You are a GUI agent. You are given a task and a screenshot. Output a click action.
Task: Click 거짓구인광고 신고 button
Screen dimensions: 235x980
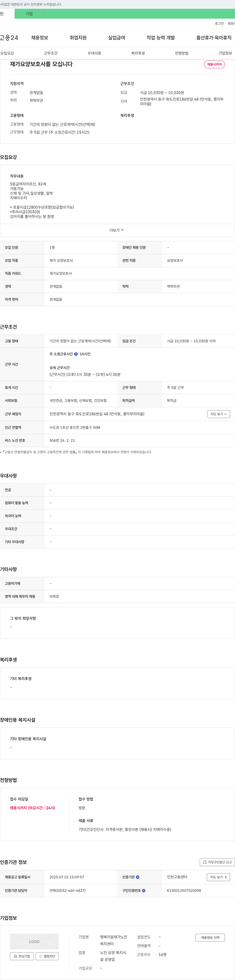217,862
